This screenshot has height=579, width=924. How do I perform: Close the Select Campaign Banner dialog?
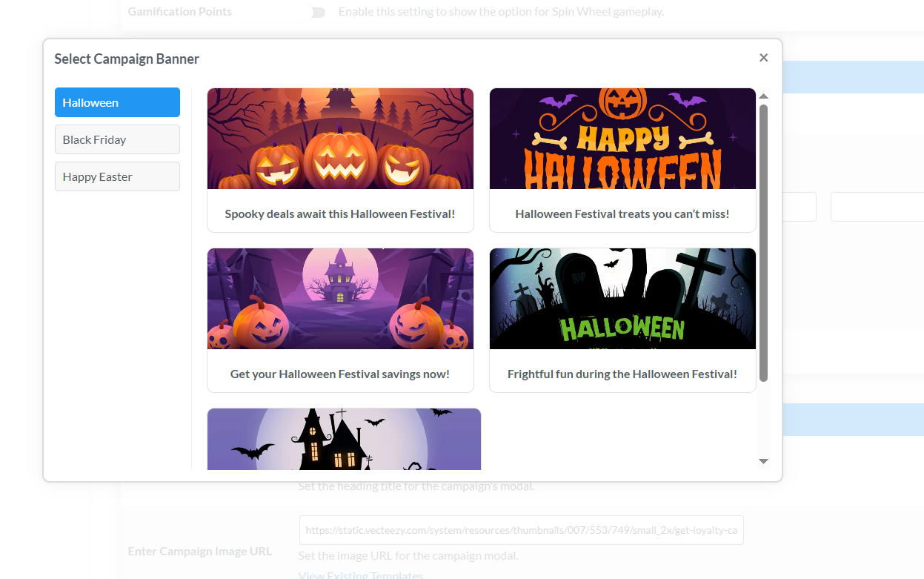763,58
